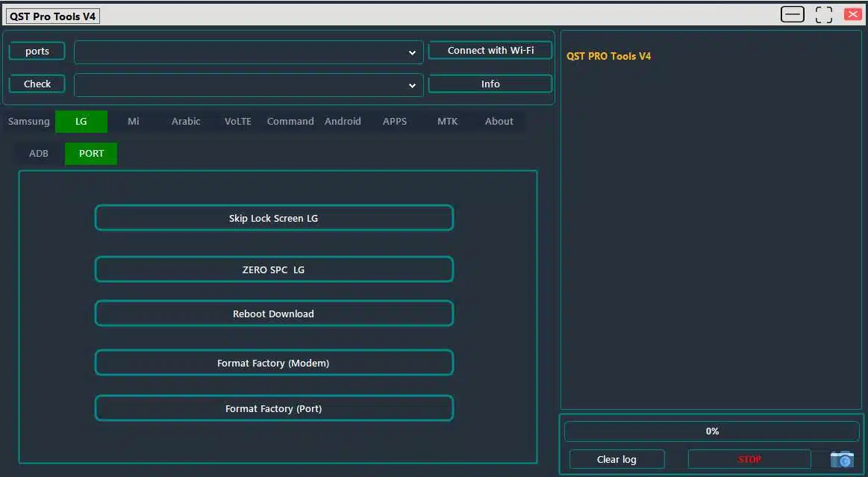Expand the Check dropdown list
The height and width of the screenshot is (477, 868).
click(x=249, y=85)
